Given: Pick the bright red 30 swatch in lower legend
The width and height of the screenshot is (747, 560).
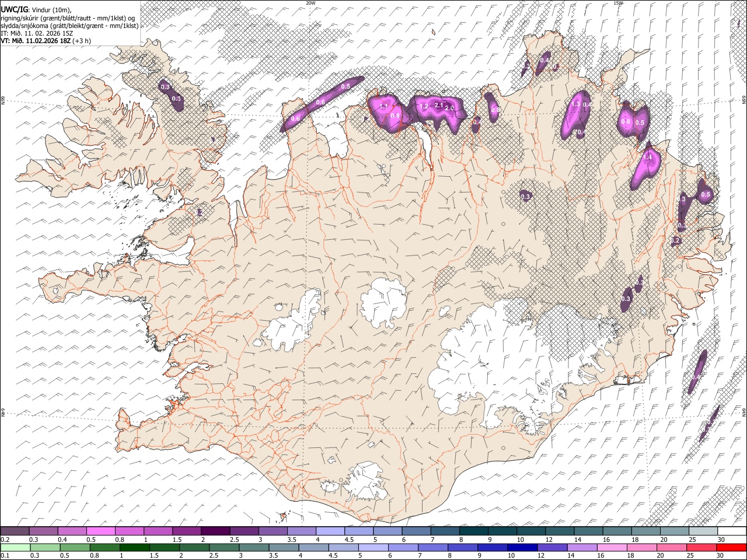Looking at the screenshot, I should coord(731,547).
